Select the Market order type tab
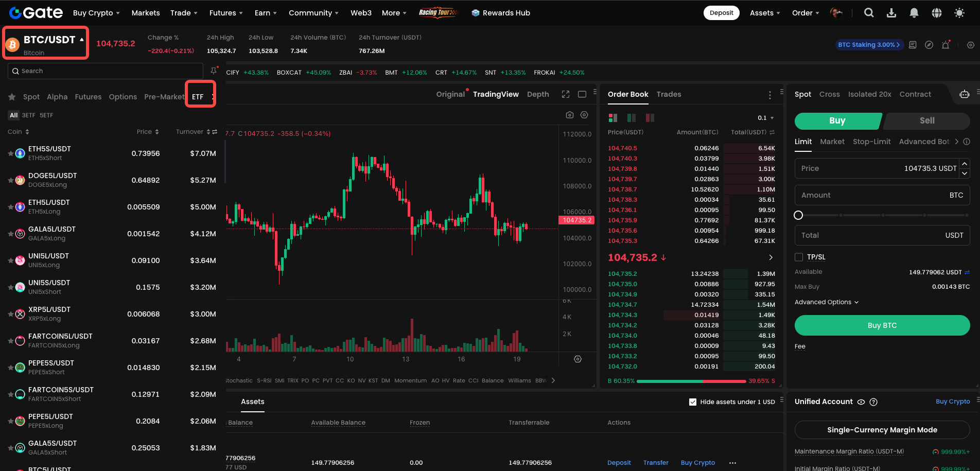Screen dimensions: 980x471 point(832,142)
